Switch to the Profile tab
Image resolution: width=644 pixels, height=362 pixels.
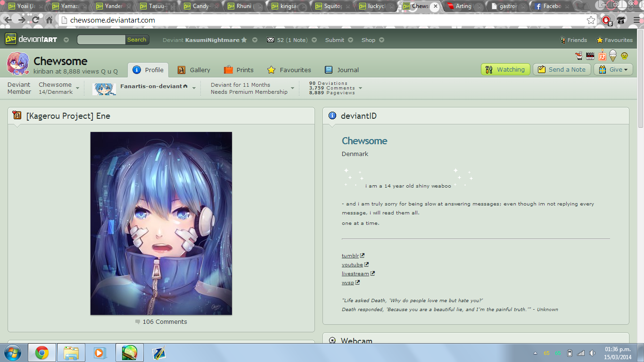[x=148, y=70]
